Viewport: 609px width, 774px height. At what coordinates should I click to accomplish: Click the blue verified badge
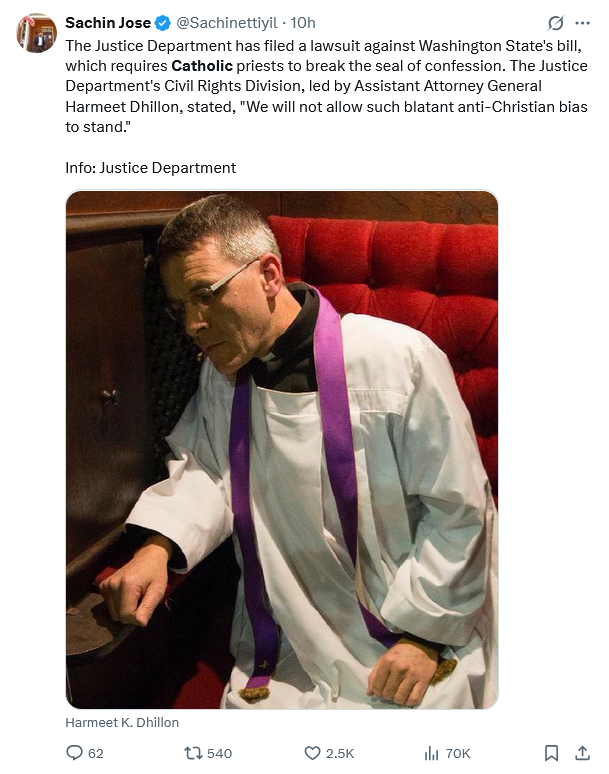(x=163, y=23)
